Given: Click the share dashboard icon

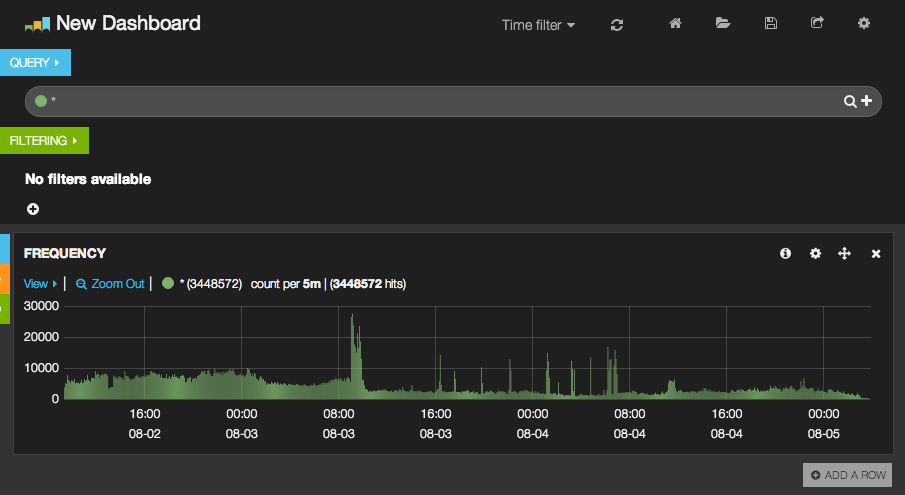Looking at the screenshot, I should coord(817,22).
